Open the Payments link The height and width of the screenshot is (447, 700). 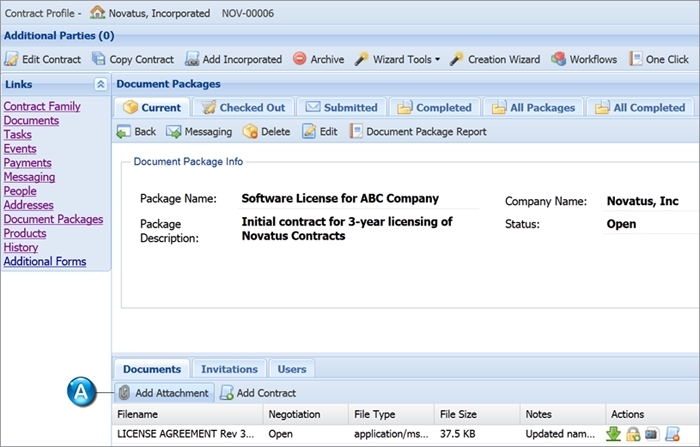pyautogui.click(x=27, y=163)
